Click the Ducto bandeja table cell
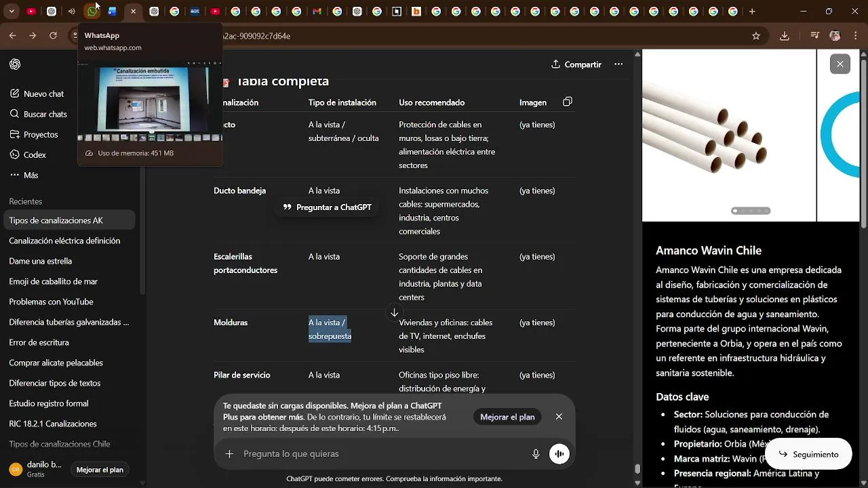The image size is (868, 488). tap(239, 191)
